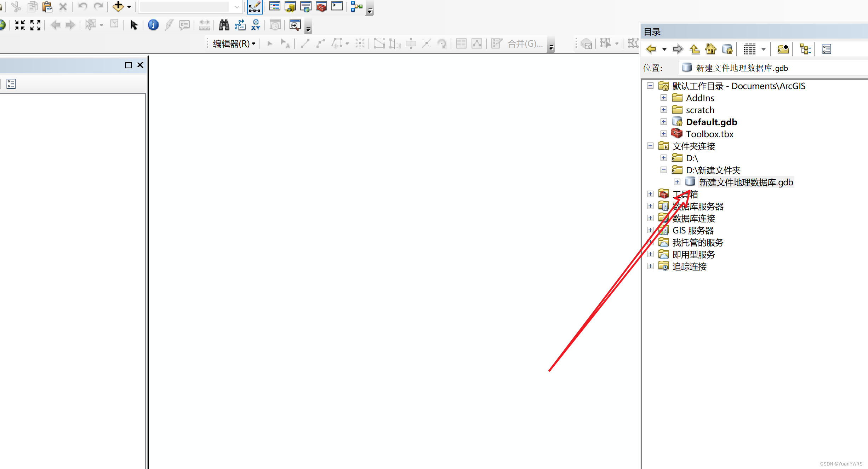This screenshot has height=469, width=868.
Task: Open the Add Data dropdown arrow
Action: (x=129, y=7)
